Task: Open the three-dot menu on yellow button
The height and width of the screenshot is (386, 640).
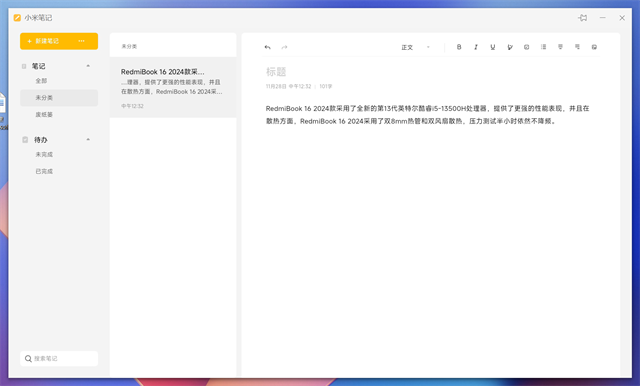Action: click(82, 41)
